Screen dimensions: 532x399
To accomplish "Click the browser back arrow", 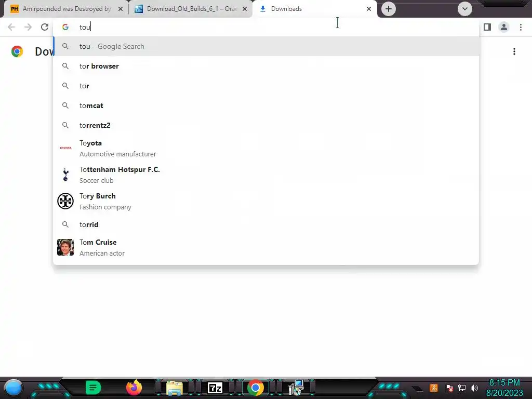I will point(11,27).
